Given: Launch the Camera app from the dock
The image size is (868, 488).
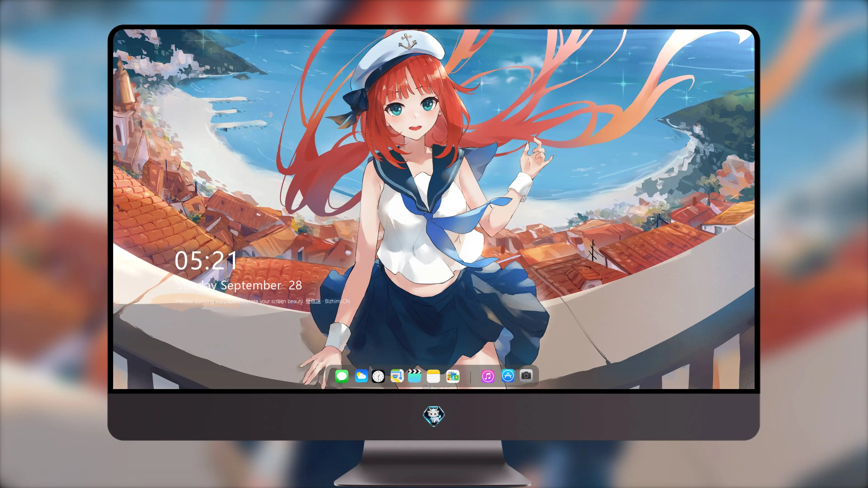Looking at the screenshot, I should click(x=526, y=375).
